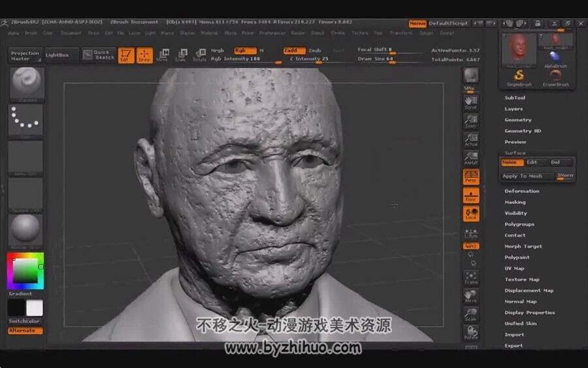Click the Frame icon in right shelf
Image resolution: width=588 pixels, height=368 pixels.
coord(471,278)
